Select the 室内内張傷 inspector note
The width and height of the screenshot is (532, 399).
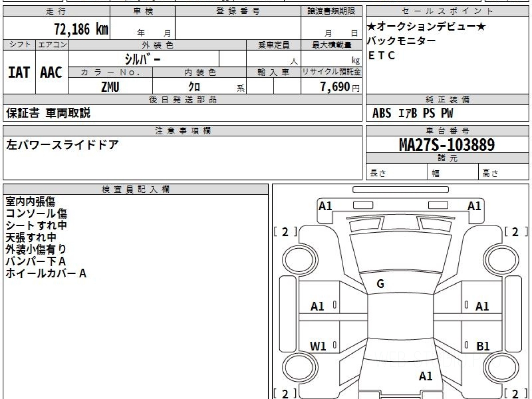[30, 202]
